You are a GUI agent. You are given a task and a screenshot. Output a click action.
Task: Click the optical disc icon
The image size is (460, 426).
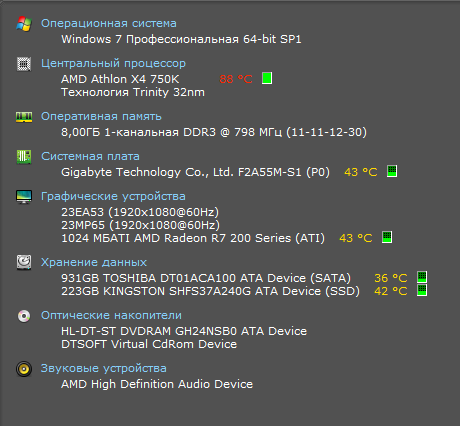tap(24, 316)
